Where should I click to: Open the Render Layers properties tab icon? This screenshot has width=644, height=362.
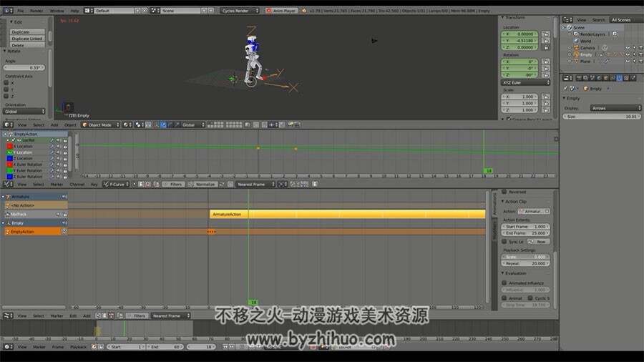click(x=586, y=77)
